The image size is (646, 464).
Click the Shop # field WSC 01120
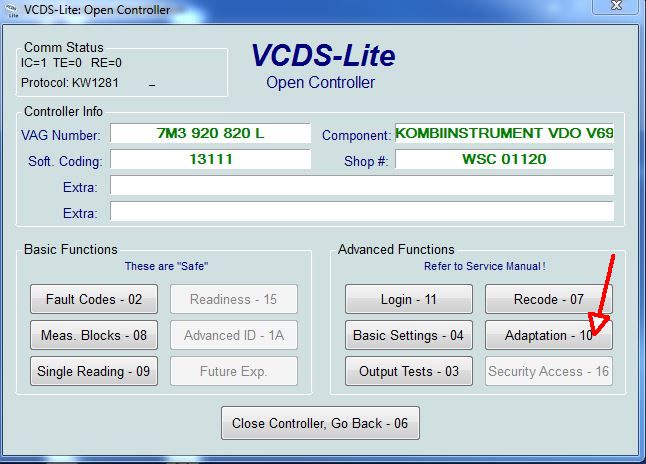[504, 159]
